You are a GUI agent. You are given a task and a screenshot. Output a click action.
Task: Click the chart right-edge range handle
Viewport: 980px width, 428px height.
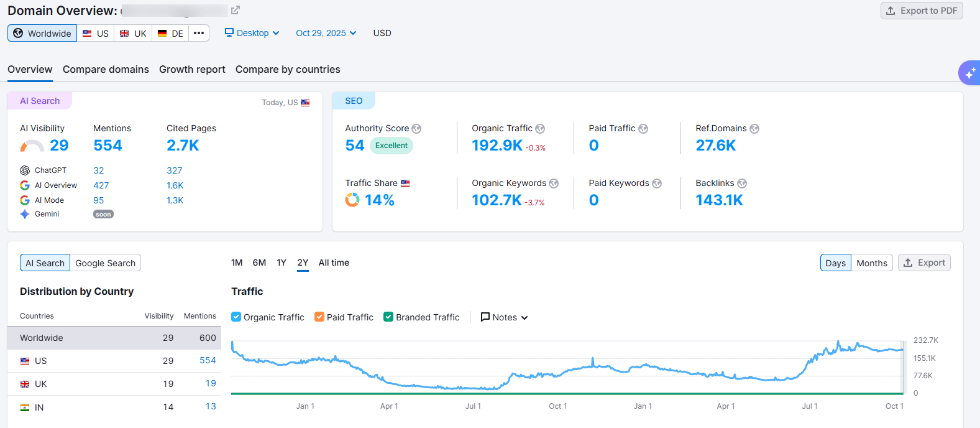pos(904,367)
